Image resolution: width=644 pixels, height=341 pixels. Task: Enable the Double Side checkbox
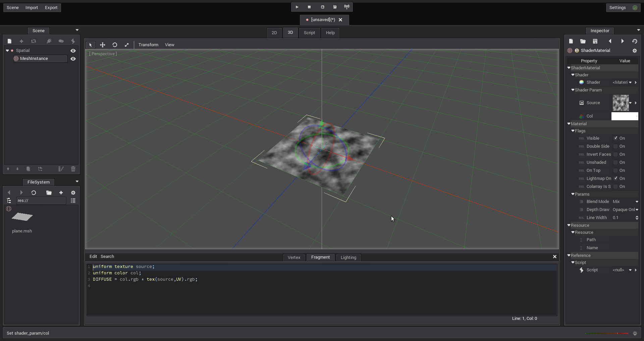(615, 146)
